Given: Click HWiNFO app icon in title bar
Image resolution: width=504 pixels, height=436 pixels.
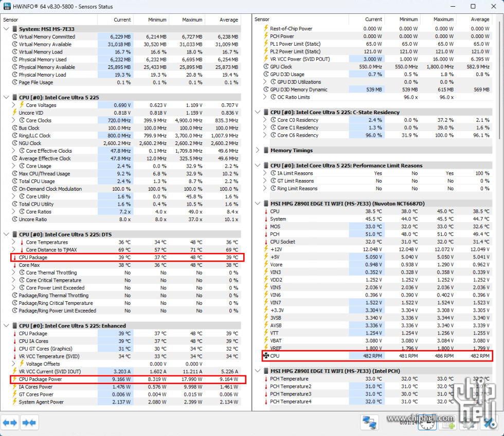Looking at the screenshot, I should click(7, 6).
